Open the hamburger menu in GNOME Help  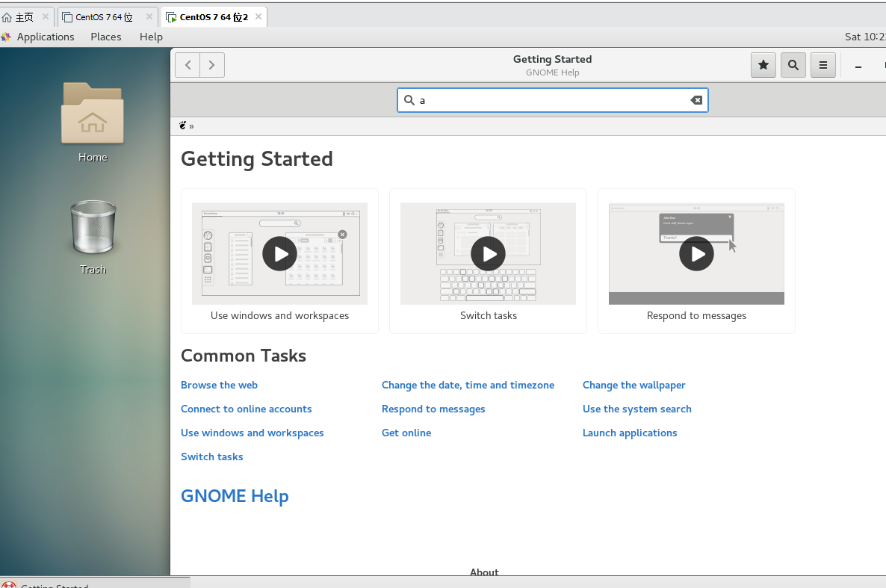[823, 65]
